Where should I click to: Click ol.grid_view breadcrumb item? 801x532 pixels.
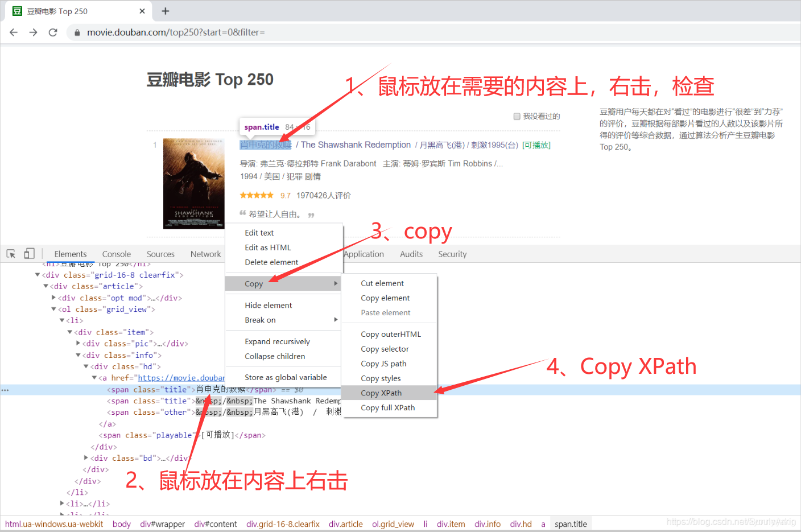point(393,524)
